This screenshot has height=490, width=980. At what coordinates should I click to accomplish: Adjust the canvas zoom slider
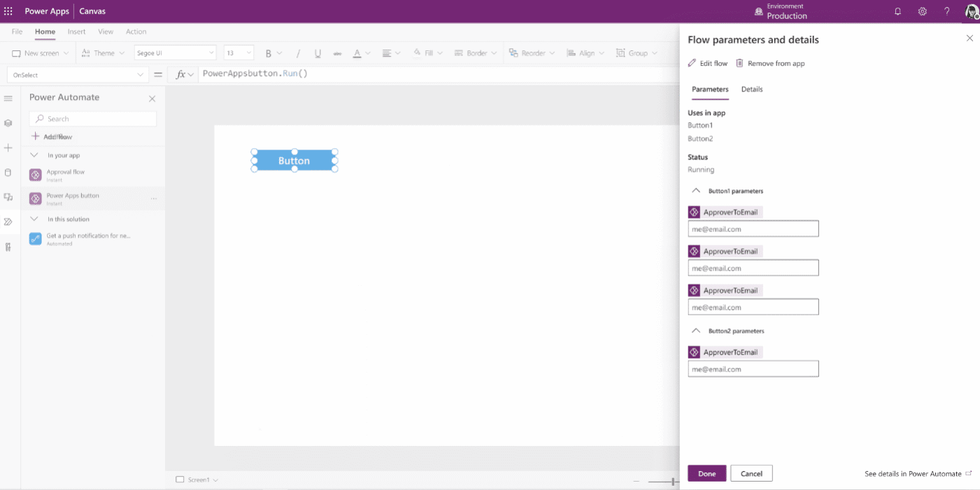click(672, 481)
